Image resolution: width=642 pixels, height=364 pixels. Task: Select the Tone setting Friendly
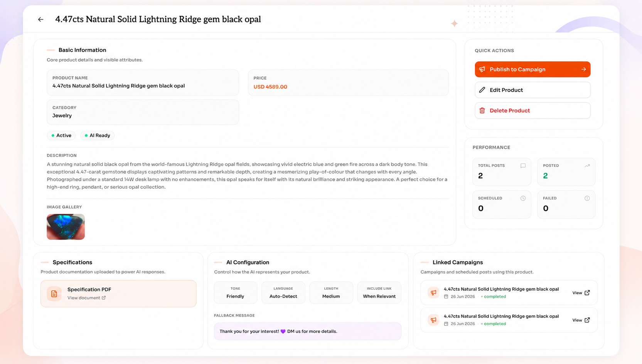click(235, 293)
